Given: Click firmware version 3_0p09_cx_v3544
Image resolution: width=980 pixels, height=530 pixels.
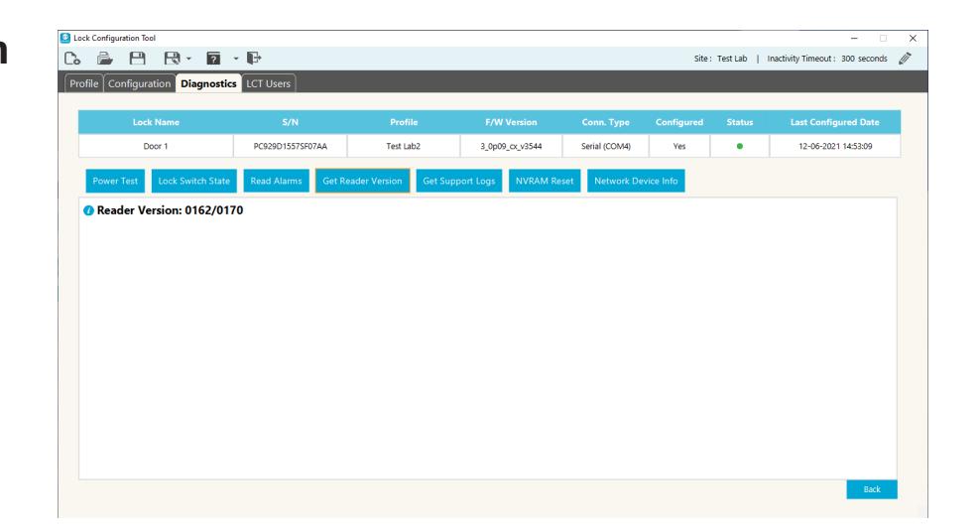Looking at the screenshot, I should pos(511,147).
